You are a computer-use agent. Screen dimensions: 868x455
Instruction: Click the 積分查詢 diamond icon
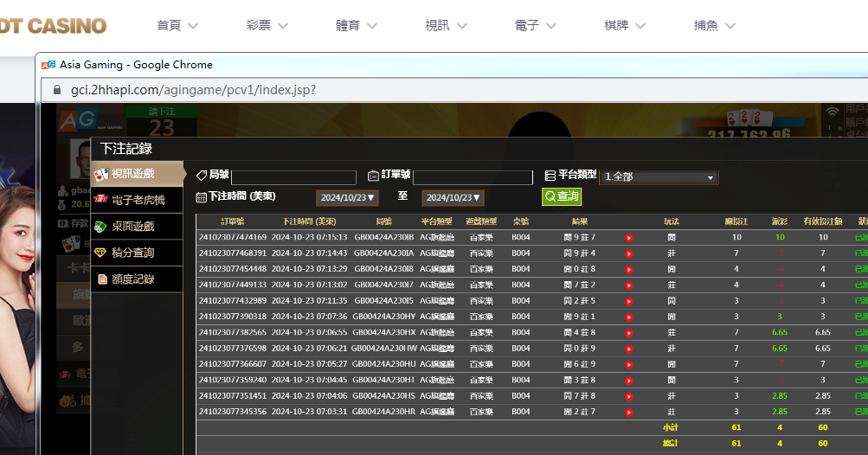click(x=101, y=253)
